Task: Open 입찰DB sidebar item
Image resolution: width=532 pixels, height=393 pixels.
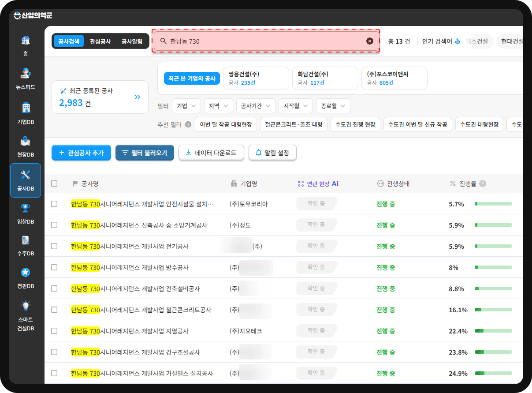Action: click(x=26, y=213)
